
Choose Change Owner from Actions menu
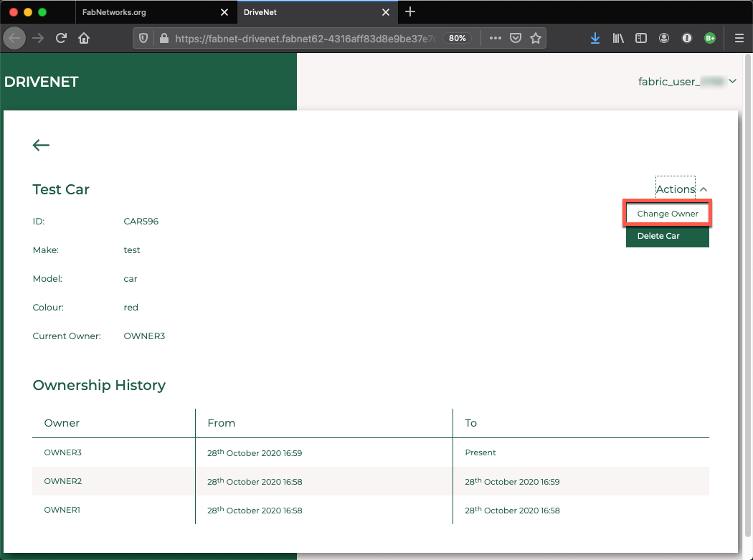pyautogui.click(x=668, y=213)
